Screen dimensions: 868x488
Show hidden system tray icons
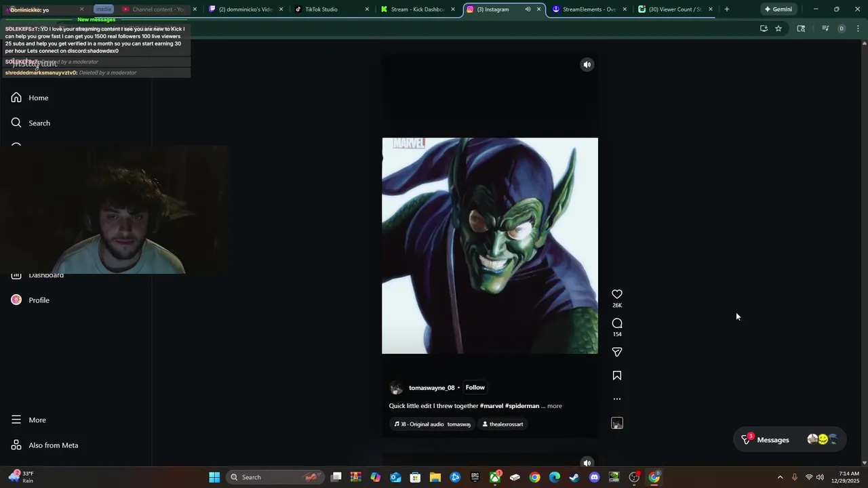[780, 477]
